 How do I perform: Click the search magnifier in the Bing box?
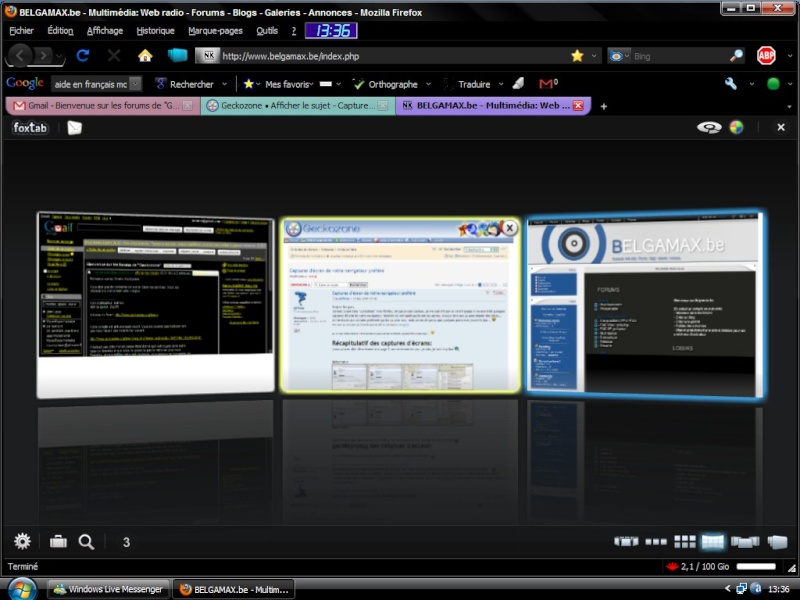(x=736, y=56)
